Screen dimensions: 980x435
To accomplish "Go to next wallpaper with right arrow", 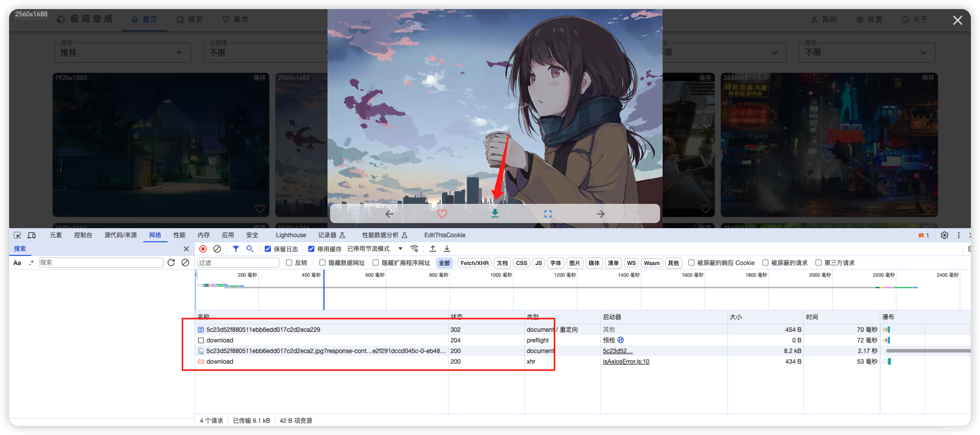I will 600,214.
